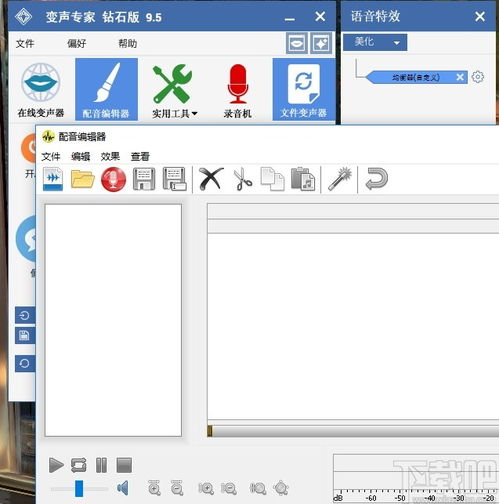Screen dimensions: 499x504
Task: Click the magic wand effects icon
Action: click(x=340, y=179)
